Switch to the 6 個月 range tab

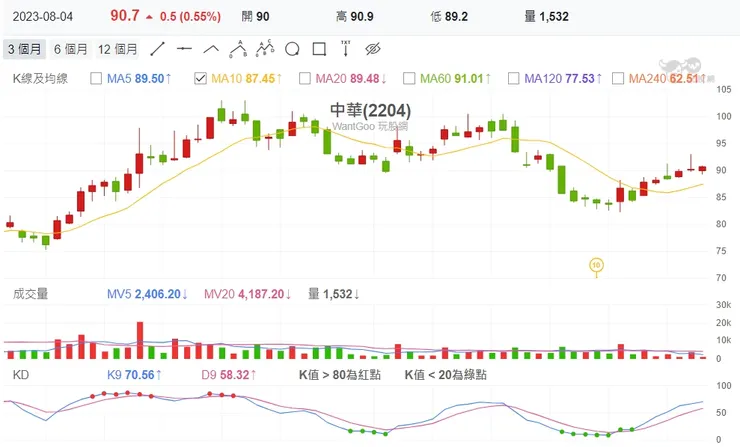coord(70,49)
